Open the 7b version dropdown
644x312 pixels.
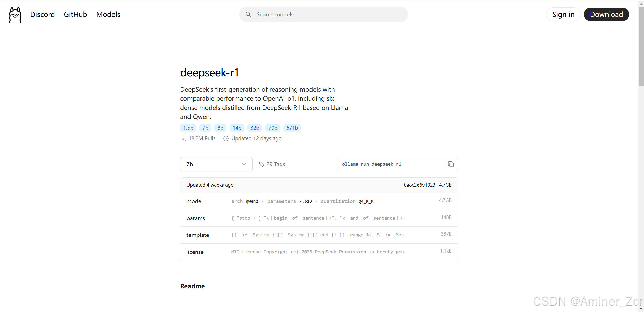[x=216, y=164]
